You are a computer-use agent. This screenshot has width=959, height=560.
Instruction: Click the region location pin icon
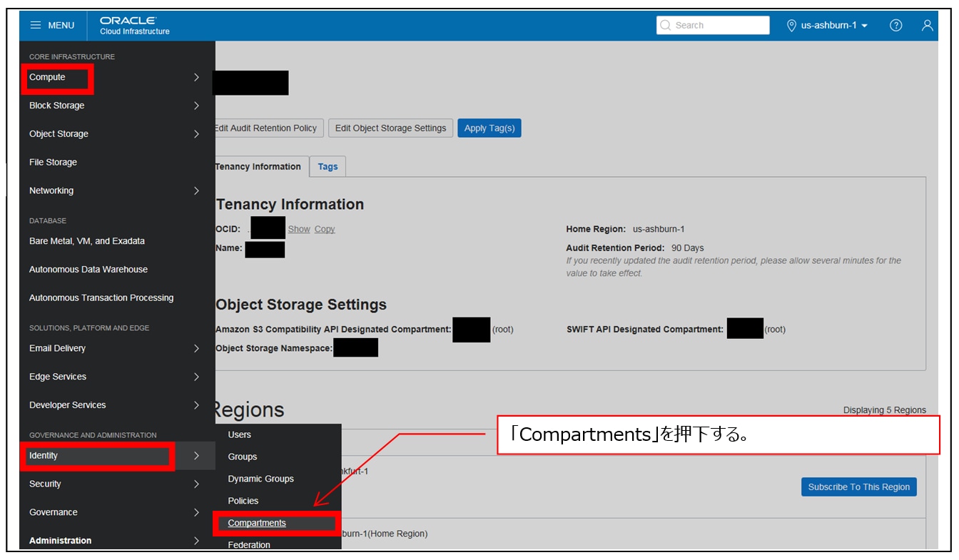tap(791, 26)
